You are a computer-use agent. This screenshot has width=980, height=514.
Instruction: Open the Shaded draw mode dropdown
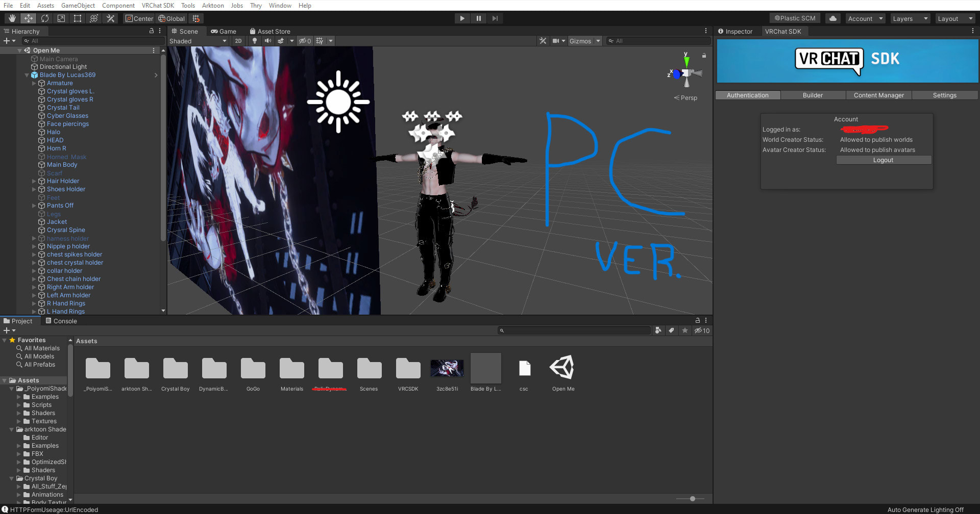(198, 41)
